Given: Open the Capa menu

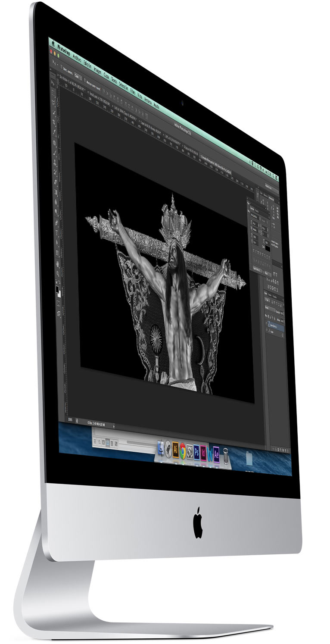Looking at the screenshot, I should (x=106, y=77).
